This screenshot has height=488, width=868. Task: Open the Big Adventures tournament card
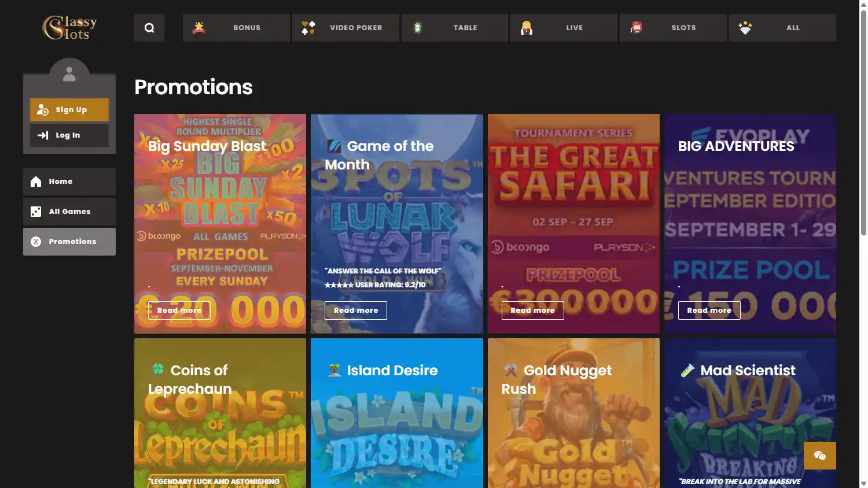click(750, 224)
